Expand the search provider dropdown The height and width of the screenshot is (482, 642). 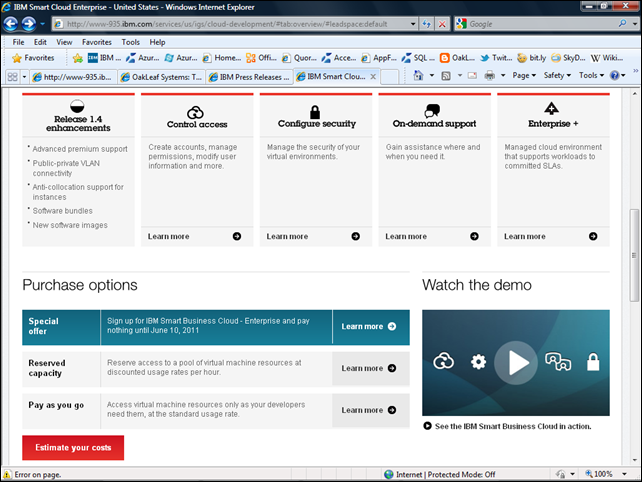click(635, 24)
